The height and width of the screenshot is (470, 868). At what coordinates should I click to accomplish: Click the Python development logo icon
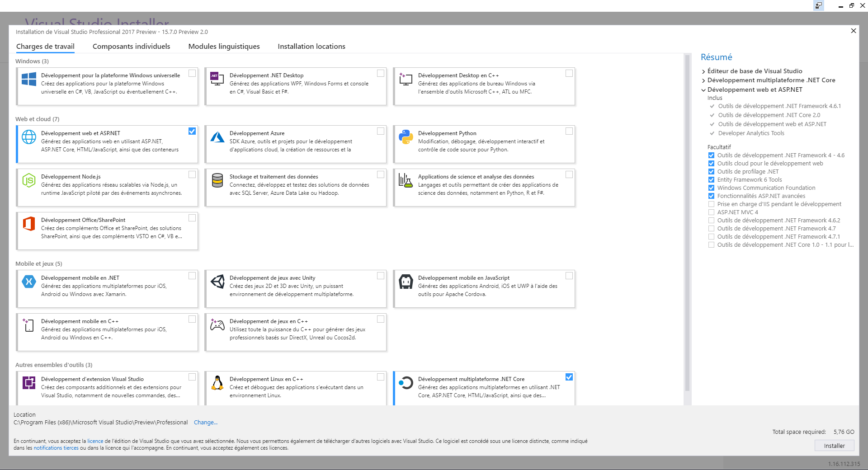pyautogui.click(x=406, y=137)
